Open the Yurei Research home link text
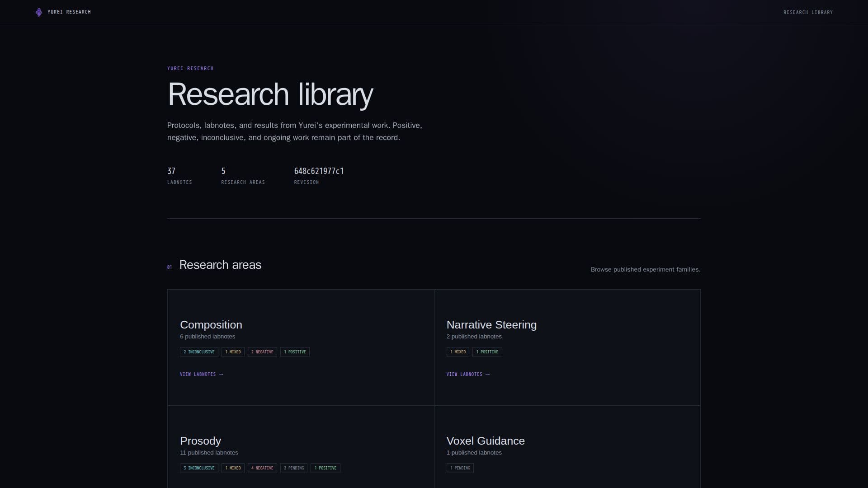Image resolution: width=868 pixels, height=488 pixels. coord(69,12)
